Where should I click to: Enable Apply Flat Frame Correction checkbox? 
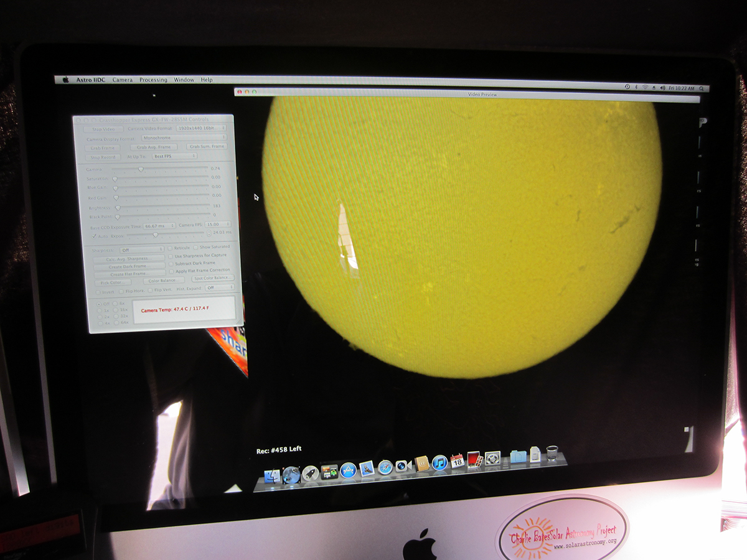tap(171, 272)
